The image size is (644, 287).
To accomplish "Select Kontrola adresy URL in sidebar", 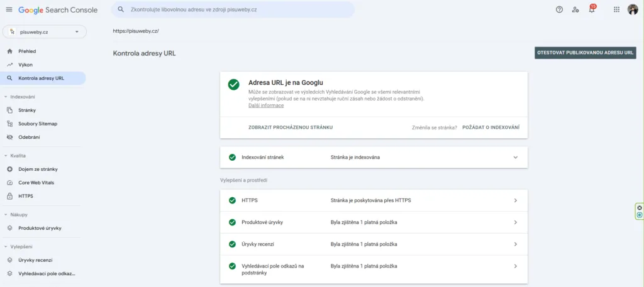I will click(43, 79).
